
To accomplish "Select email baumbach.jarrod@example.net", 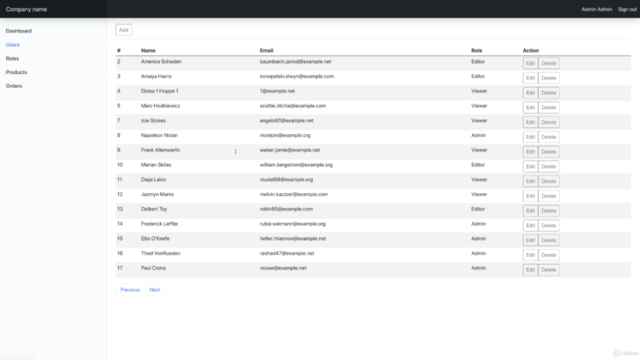I will pos(296,62).
